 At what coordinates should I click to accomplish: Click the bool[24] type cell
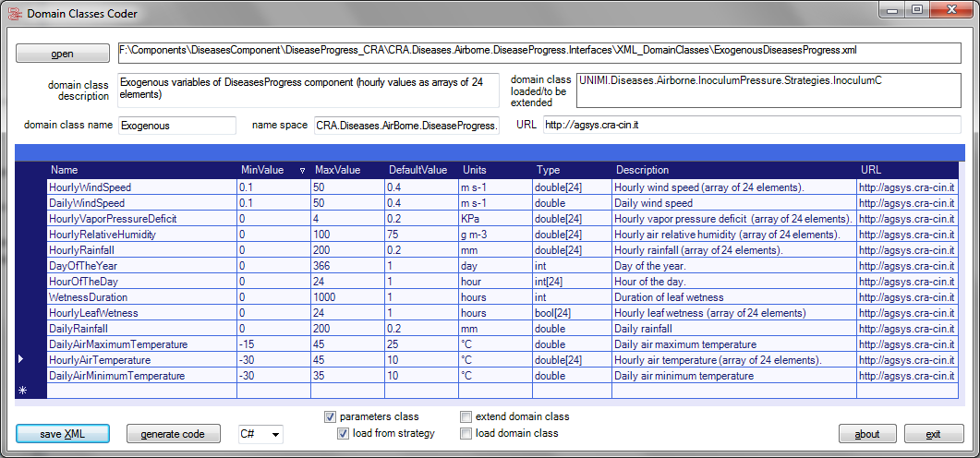pyautogui.click(x=572, y=312)
